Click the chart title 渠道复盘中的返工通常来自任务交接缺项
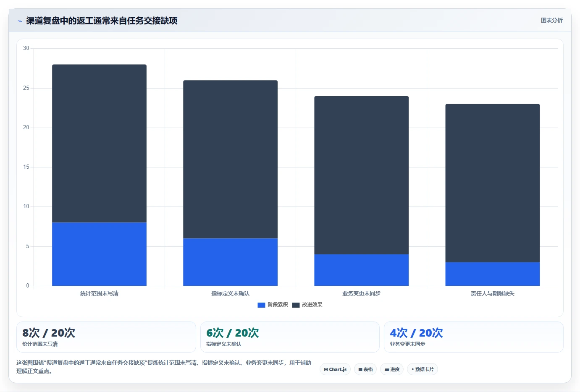580x392 pixels. click(102, 21)
